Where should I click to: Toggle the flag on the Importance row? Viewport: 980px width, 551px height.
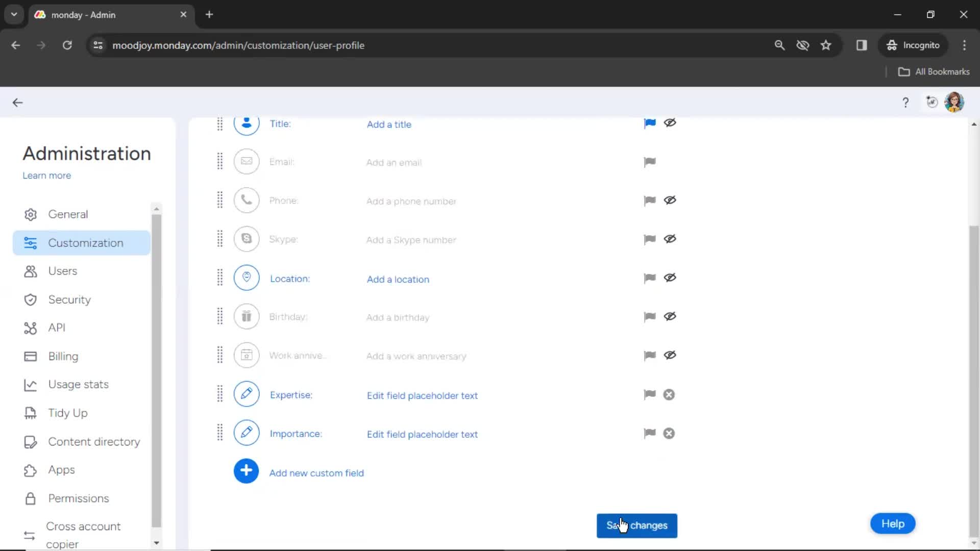(x=650, y=433)
